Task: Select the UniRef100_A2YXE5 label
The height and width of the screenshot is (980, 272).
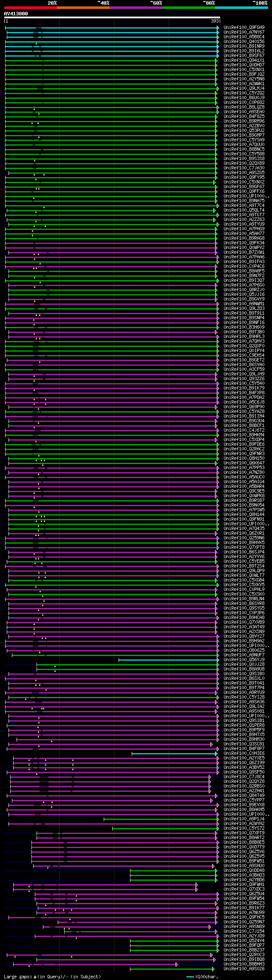Action: [x=244, y=758]
